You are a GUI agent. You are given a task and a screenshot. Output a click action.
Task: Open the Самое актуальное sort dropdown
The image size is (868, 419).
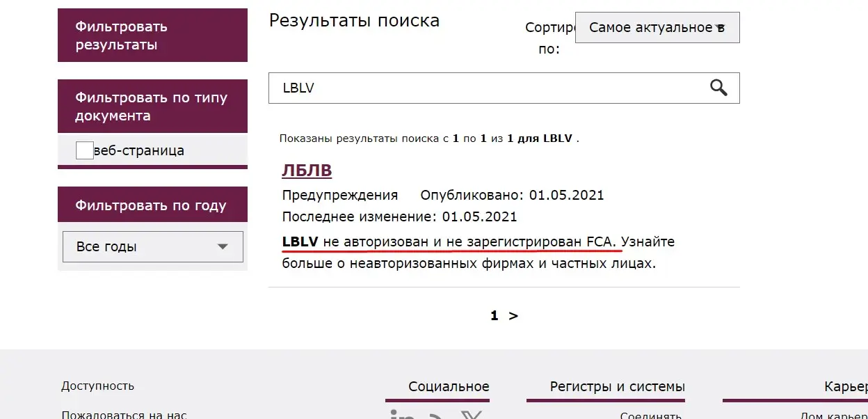[657, 27]
